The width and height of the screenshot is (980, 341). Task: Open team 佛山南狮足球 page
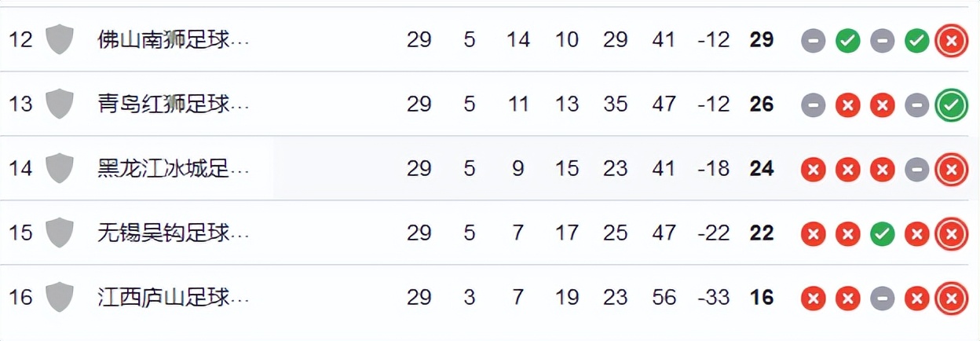point(173,39)
